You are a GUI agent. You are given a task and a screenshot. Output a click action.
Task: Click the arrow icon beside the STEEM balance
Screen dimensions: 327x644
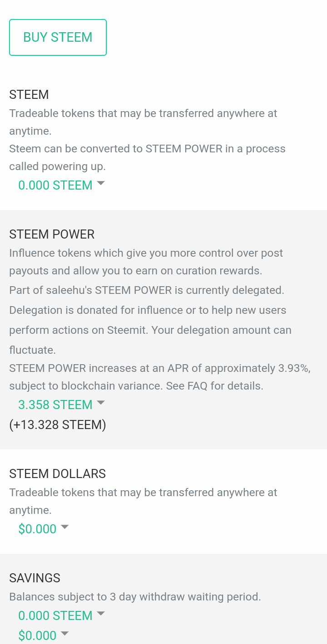[x=101, y=183]
